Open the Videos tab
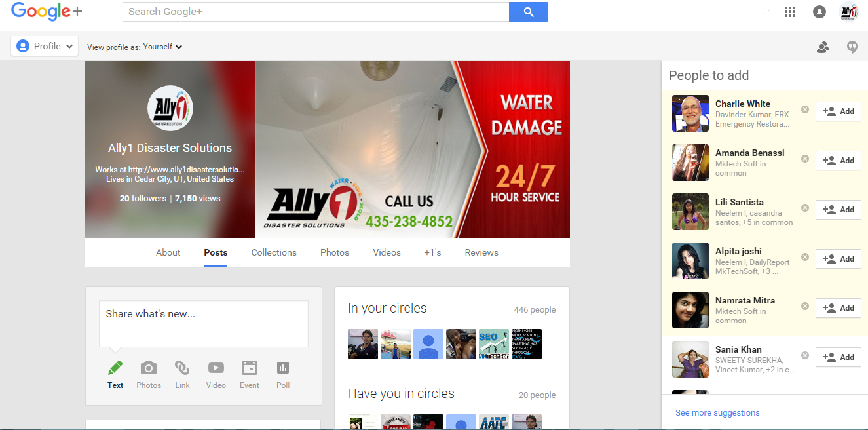 coord(387,252)
